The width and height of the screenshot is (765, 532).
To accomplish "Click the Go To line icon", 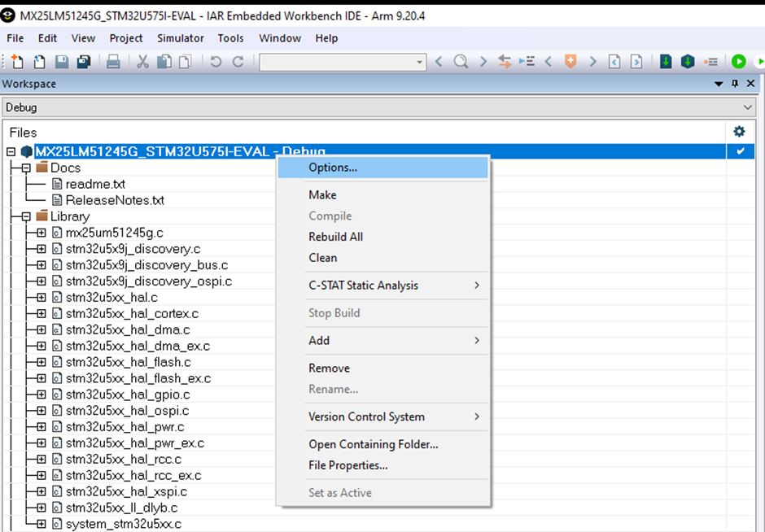I will pyautogui.click(x=527, y=62).
